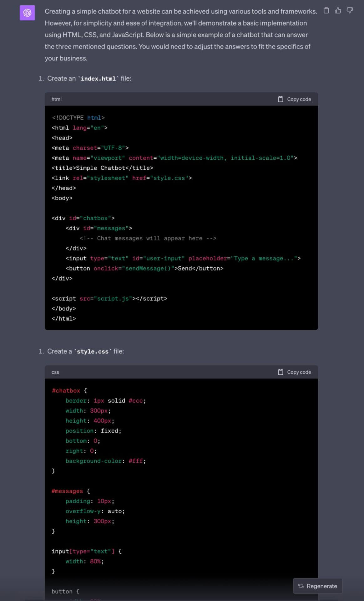The width and height of the screenshot is (364, 601).
Task: Click the '<div id="messages">' code line
Action: [x=99, y=228]
